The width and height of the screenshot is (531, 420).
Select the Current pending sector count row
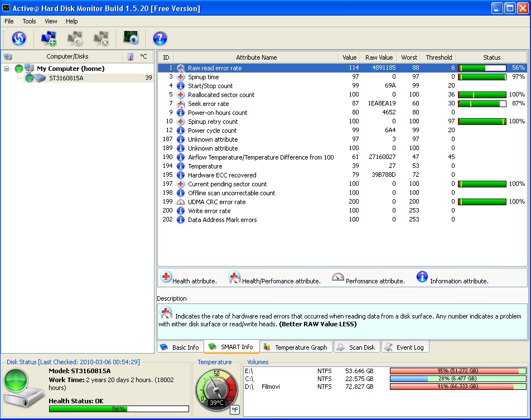(342, 184)
